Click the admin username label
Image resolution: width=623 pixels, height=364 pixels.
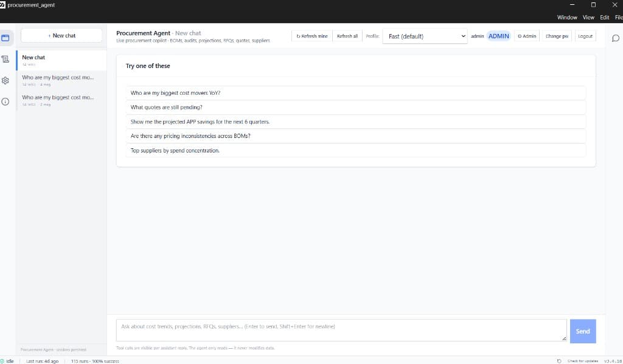(x=477, y=36)
